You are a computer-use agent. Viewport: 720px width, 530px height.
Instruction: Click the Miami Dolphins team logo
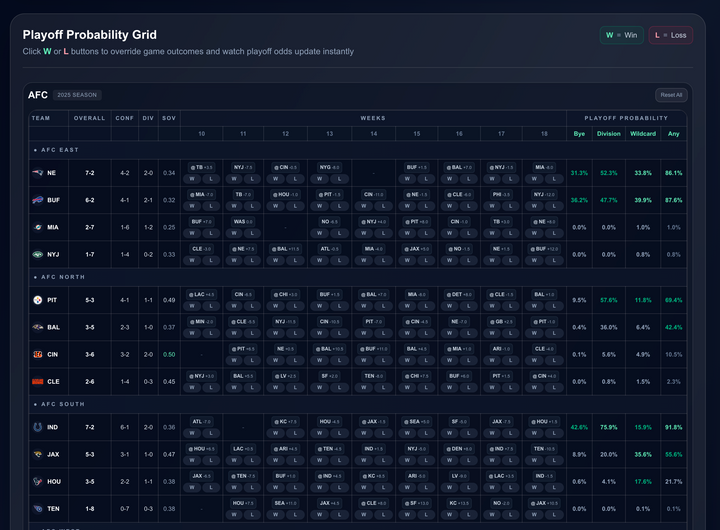38,227
